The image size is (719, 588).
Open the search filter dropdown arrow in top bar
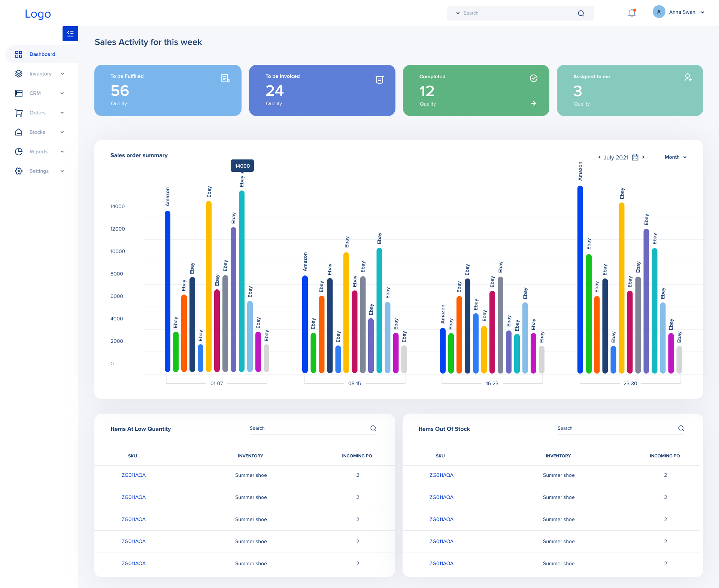point(458,13)
